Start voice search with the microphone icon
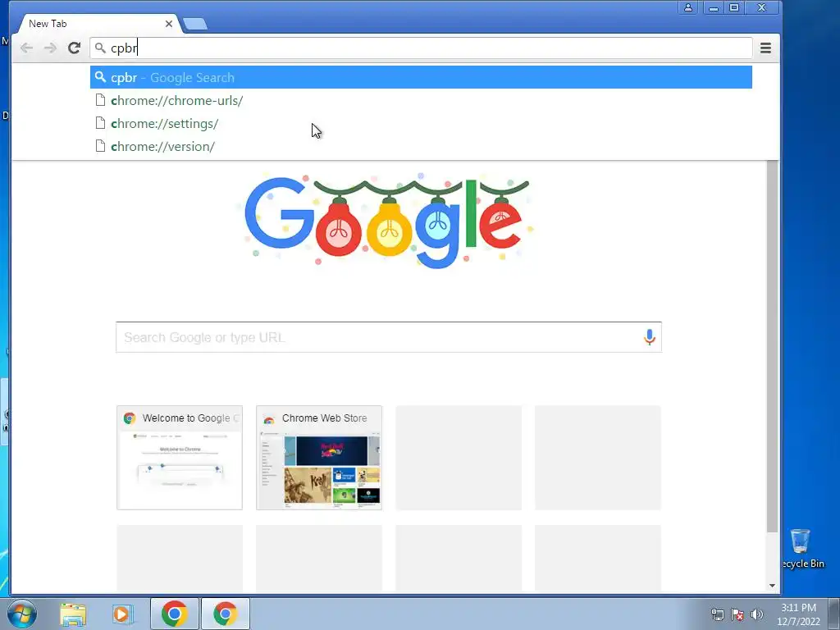The height and width of the screenshot is (630, 840). point(650,337)
